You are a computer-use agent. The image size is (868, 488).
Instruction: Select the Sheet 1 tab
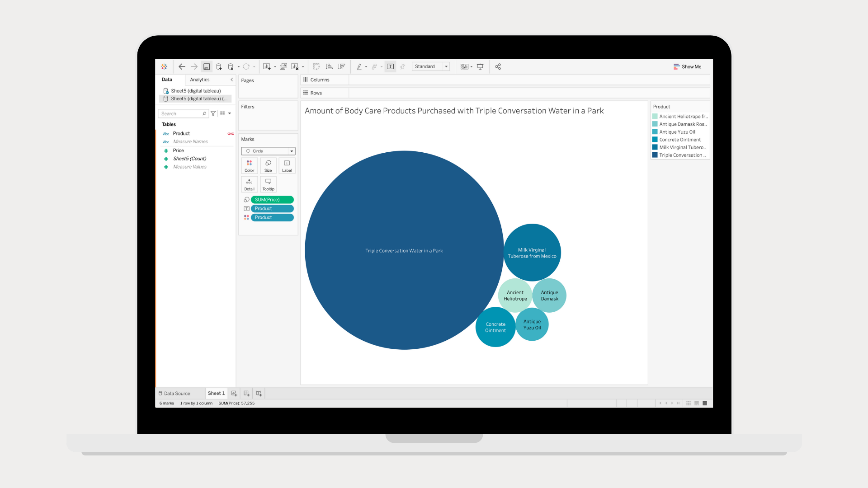[x=216, y=393]
